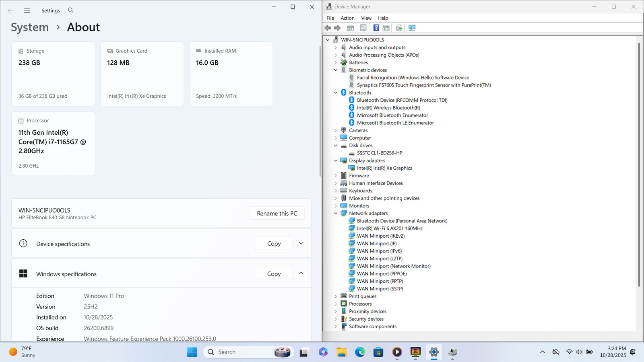Open the Windows Start menu
The height and width of the screenshot is (362, 644).
192,352
